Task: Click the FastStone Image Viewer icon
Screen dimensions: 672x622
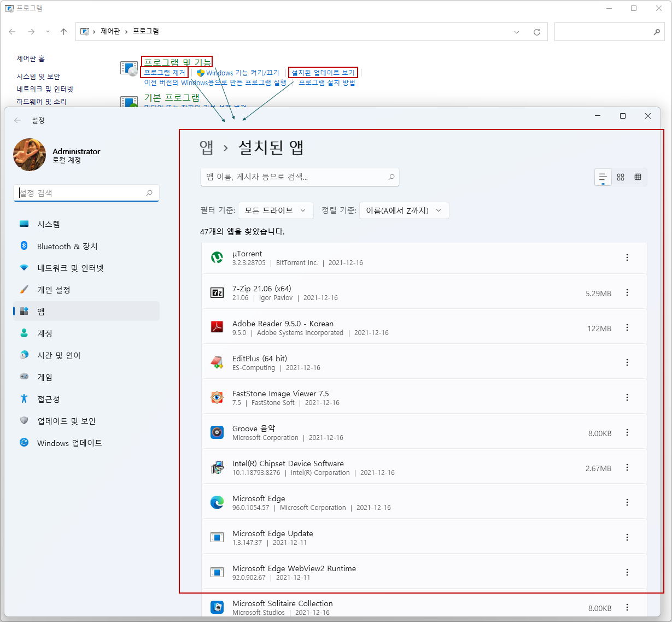Action: 217,397
